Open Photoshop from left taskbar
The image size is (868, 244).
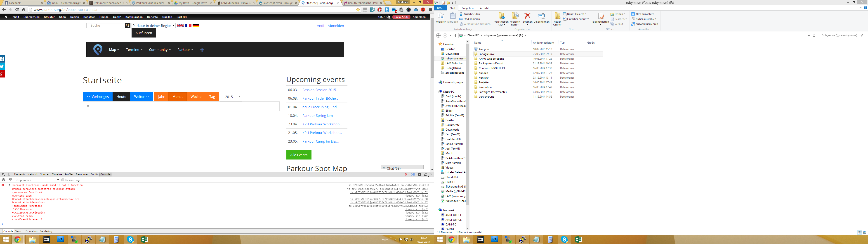tap(60, 240)
